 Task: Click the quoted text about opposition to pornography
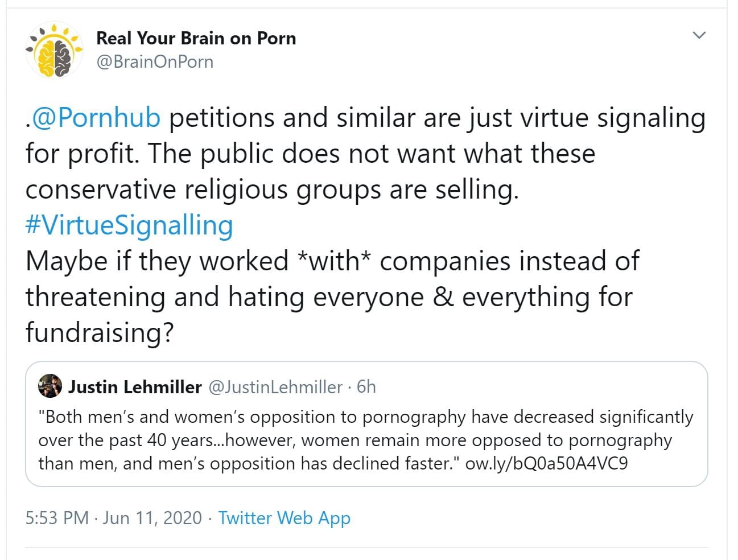tap(364, 440)
